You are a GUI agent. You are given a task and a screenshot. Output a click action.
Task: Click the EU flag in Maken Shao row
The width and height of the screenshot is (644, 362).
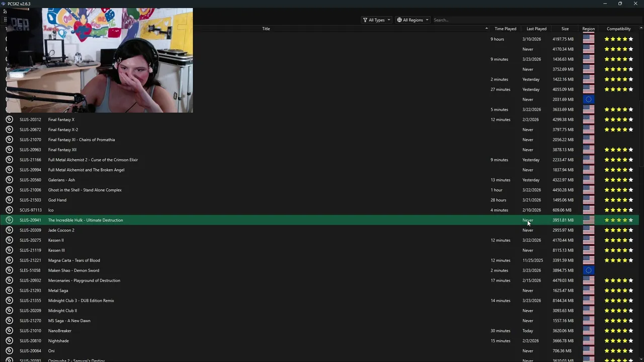click(588, 270)
